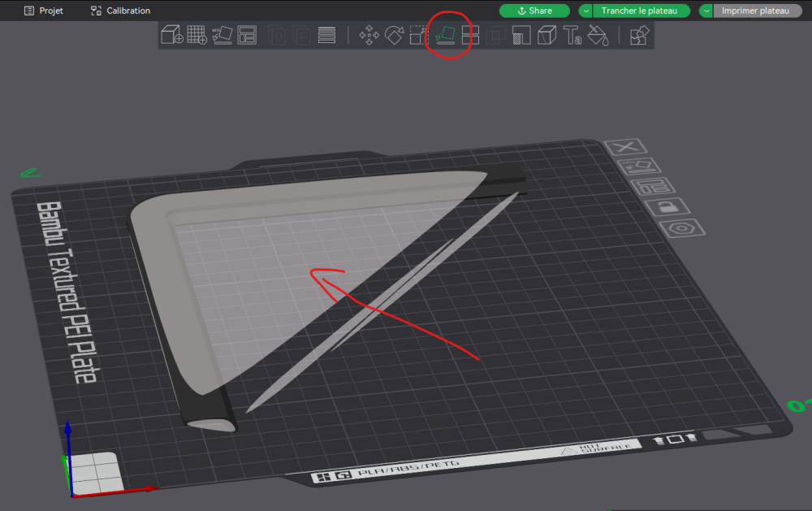The height and width of the screenshot is (511, 812).
Task: Open assembly view puzzle icon
Action: click(x=640, y=35)
